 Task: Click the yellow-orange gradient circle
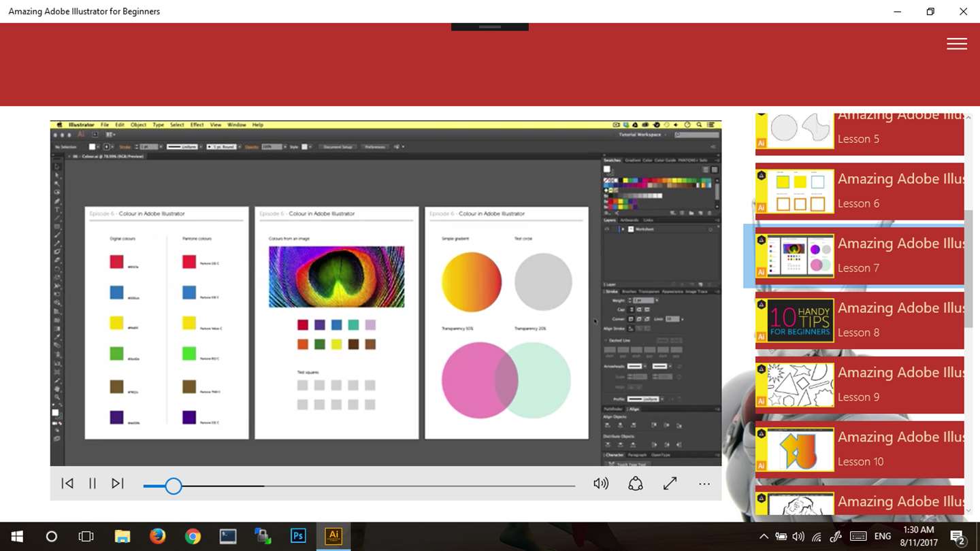472,282
